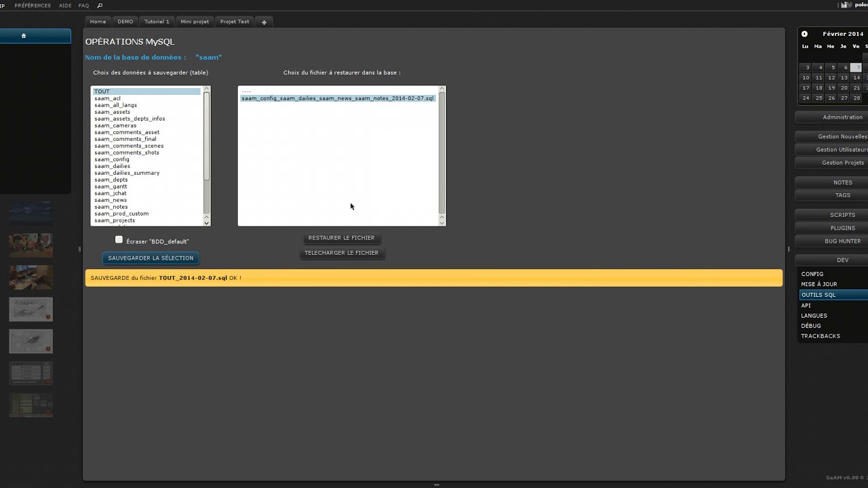Select saam_assets_depts_infos table
Screen dimensions: 868x488
[x=147, y=119]
